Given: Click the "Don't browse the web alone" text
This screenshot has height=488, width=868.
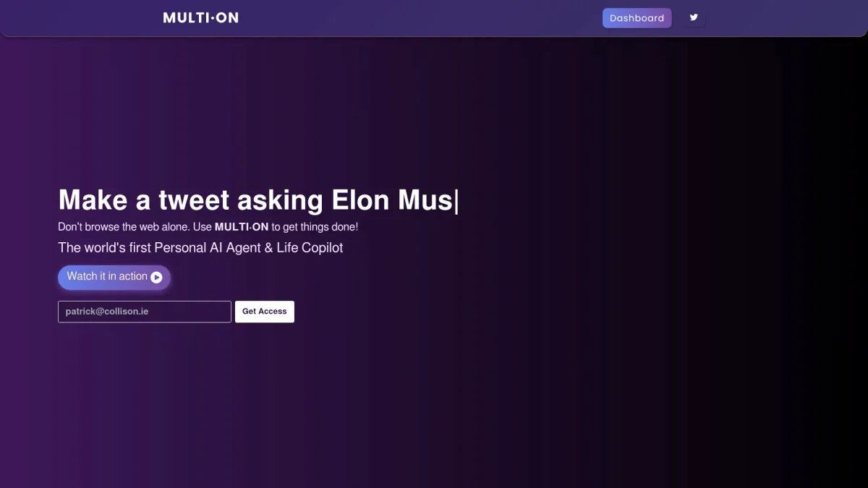Looking at the screenshot, I should coord(124,227).
